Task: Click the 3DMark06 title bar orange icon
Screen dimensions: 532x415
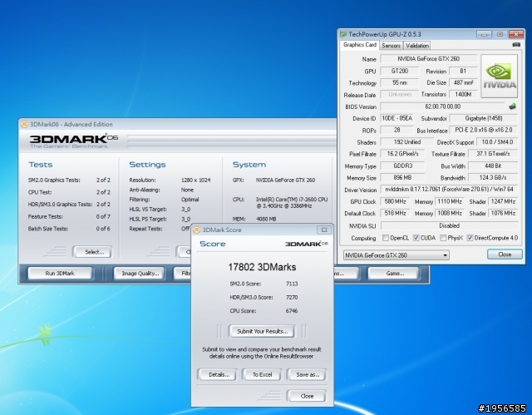Action: [x=24, y=124]
